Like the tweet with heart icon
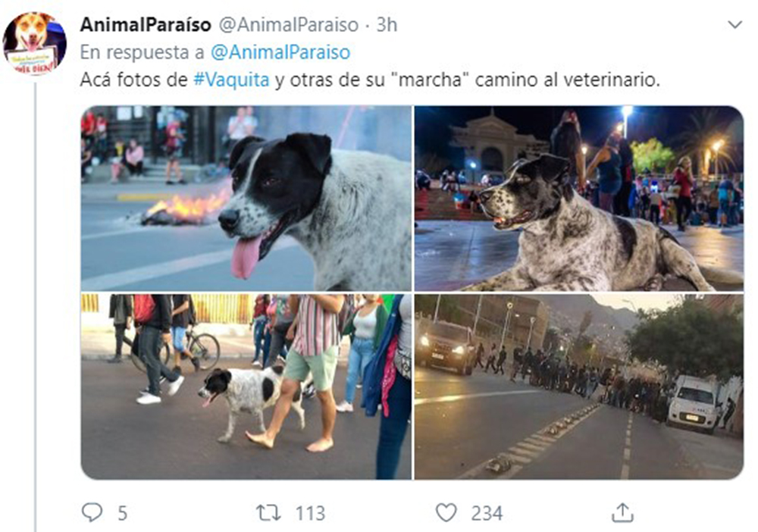The width and height of the screenshot is (758, 532). coord(446,512)
